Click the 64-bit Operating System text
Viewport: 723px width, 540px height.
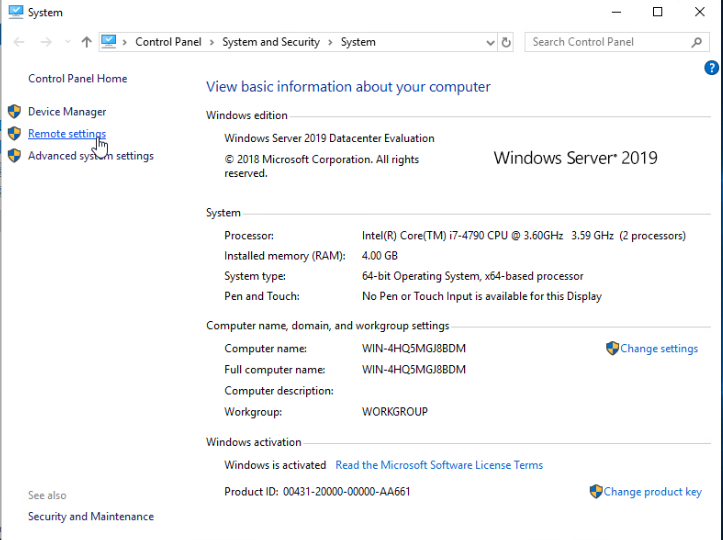473,276
